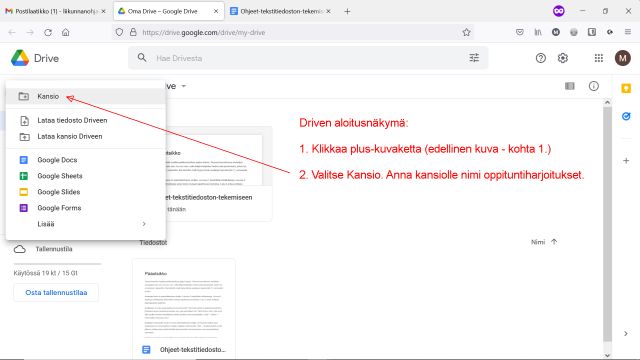Toggle Firefox sidebar icon
The height and width of the screenshot is (360, 640).
[591, 32]
